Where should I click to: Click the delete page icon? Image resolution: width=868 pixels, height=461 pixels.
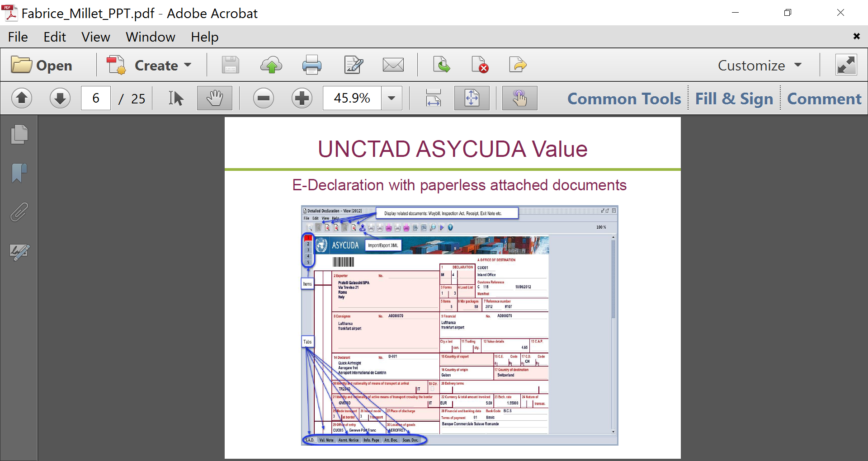(x=480, y=65)
